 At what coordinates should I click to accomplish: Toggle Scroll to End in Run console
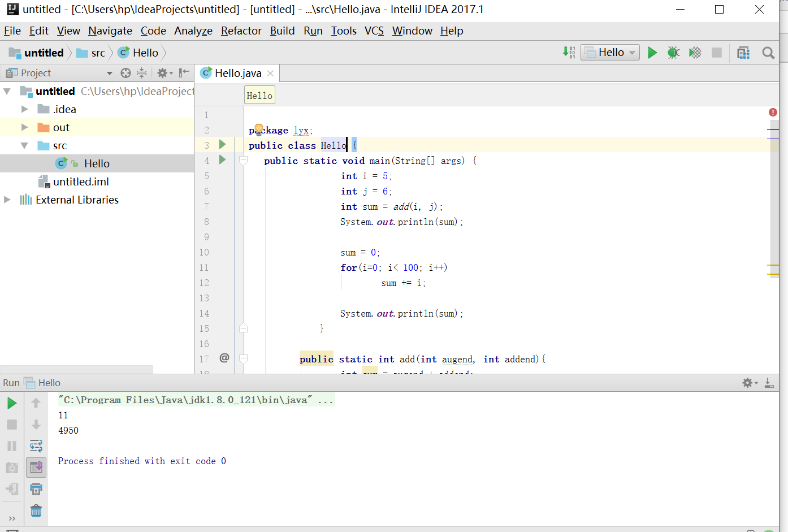pos(36,468)
